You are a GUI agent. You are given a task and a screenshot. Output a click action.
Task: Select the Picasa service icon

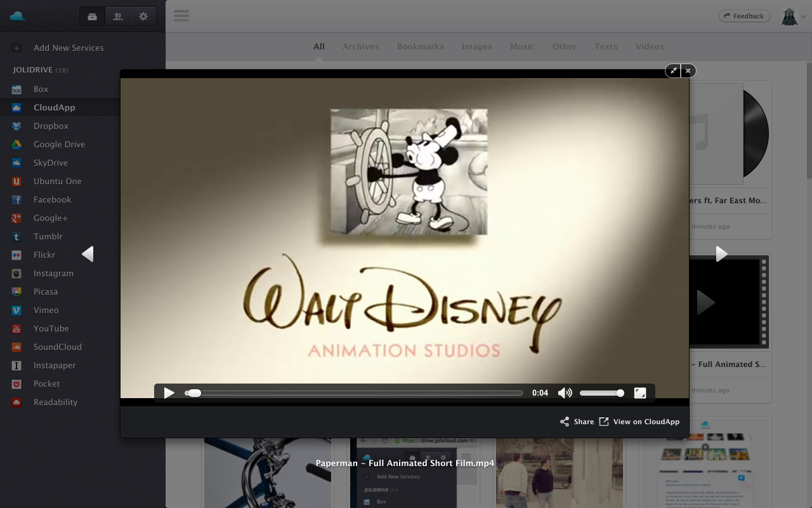pyautogui.click(x=17, y=292)
